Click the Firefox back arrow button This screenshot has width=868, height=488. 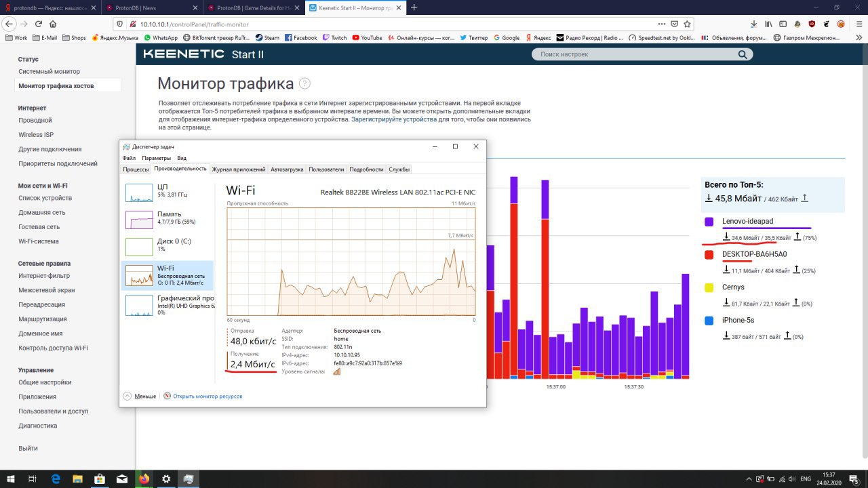(9, 23)
